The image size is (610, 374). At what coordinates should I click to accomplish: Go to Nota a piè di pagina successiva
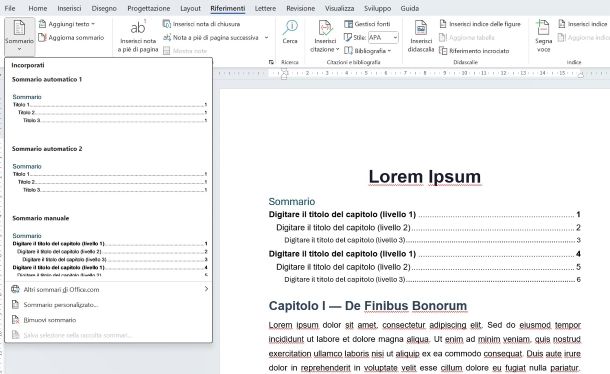(x=211, y=38)
